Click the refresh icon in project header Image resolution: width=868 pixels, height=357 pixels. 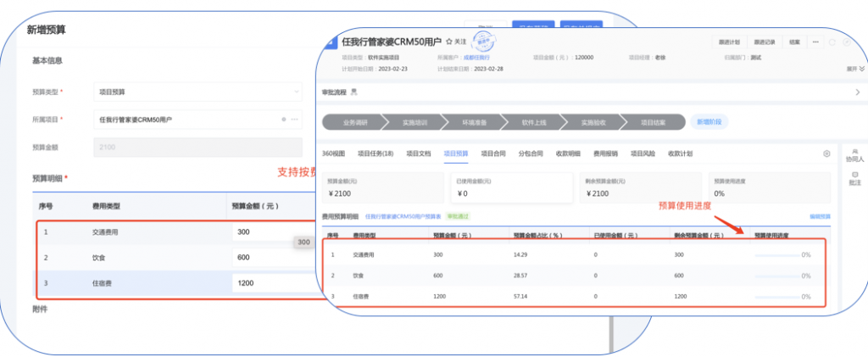pyautogui.click(x=832, y=42)
